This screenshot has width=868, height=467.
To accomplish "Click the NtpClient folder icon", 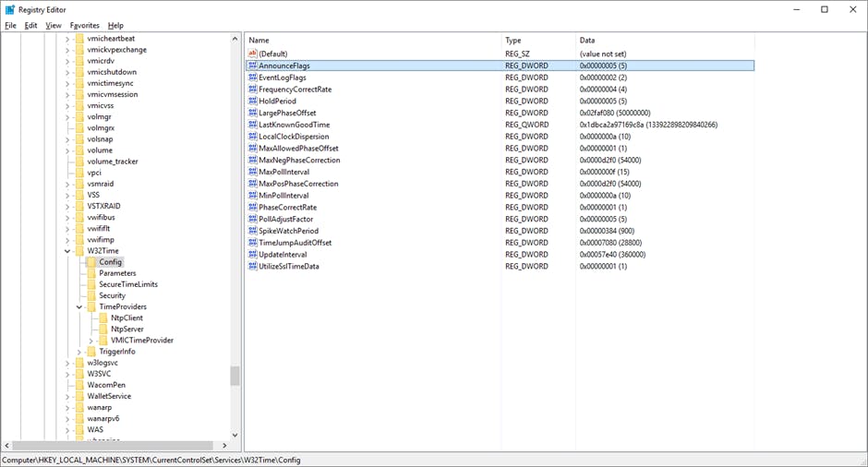I will point(103,317).
